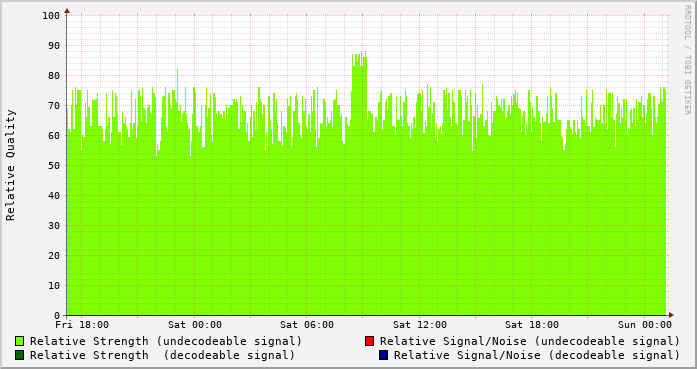Select the Relative Strength (undecodeable signal) legend label
This screenshot has width=697, height=369.
pyautogui.click(x=166, y=341)
